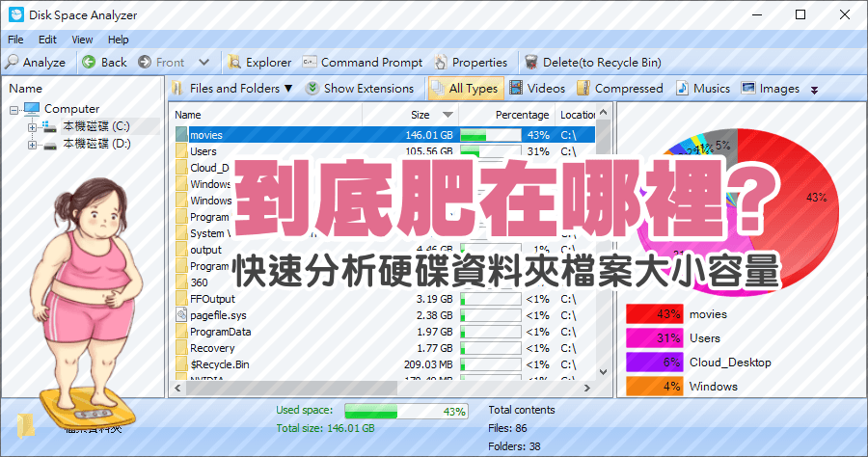Open the Help menu
868x457 pixels.
pyautogui.click(x=118, y=40)
